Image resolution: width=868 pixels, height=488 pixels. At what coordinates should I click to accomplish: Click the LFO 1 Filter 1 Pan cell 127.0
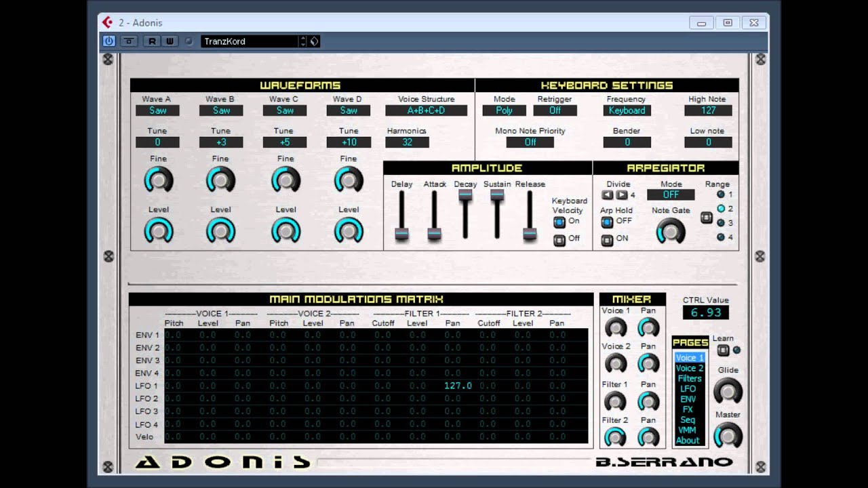tap(458, 386)
